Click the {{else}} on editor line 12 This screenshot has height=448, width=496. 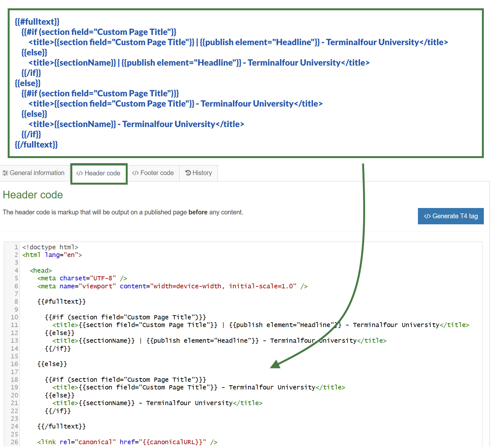pyautogui.click(x=60, y=333)
